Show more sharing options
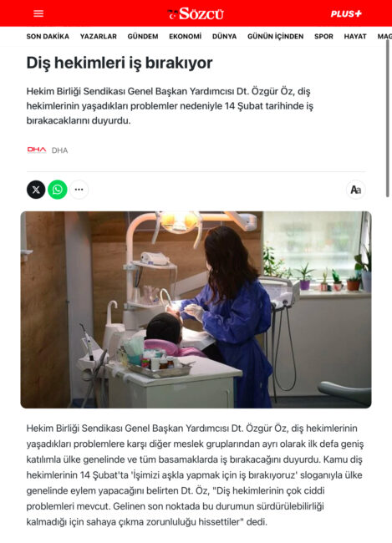Viewport: 392px width, 543px height. [x=79, y=190]
